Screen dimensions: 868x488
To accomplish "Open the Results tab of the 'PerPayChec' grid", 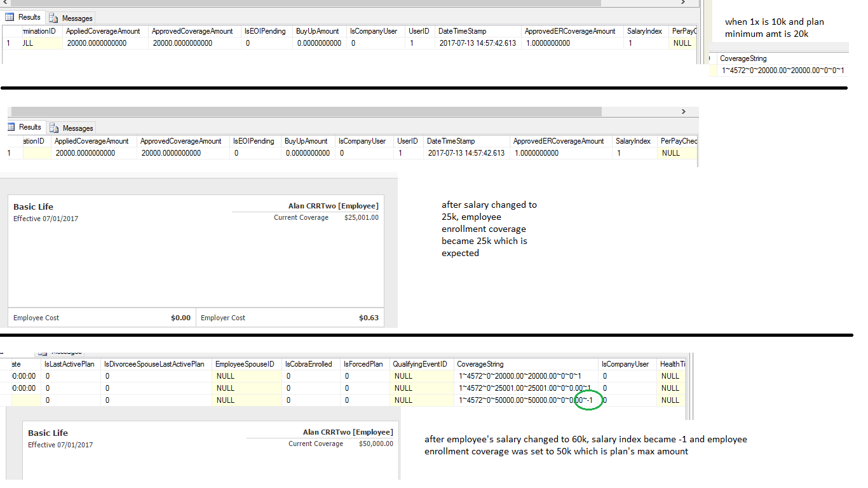I will click(24, 127).
